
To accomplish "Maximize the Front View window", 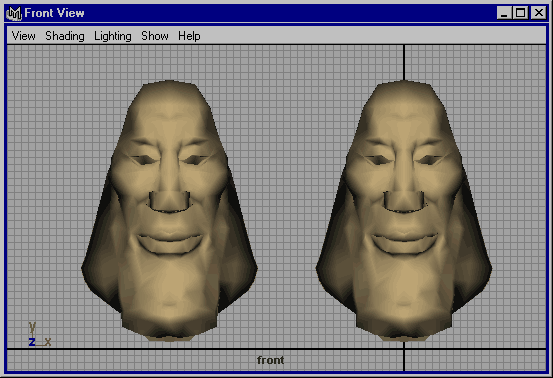I will click(520, 13).
